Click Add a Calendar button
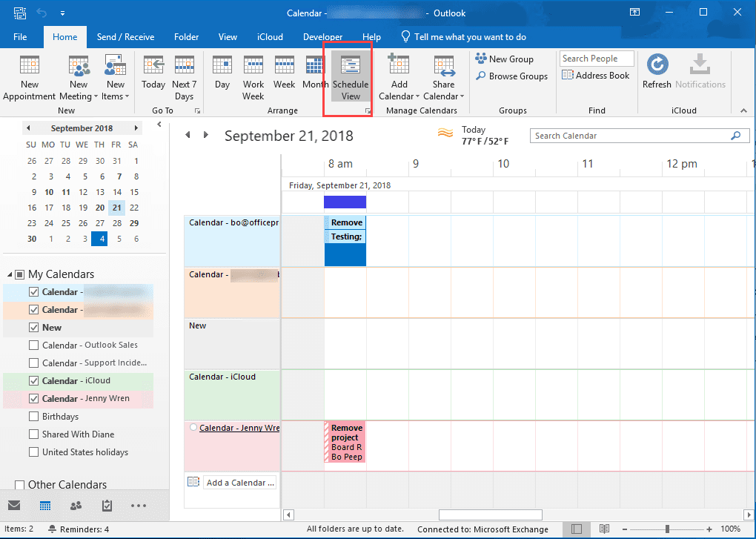Image resolution: width=756 pixels, height=539 pixels. tap(239, 482)
